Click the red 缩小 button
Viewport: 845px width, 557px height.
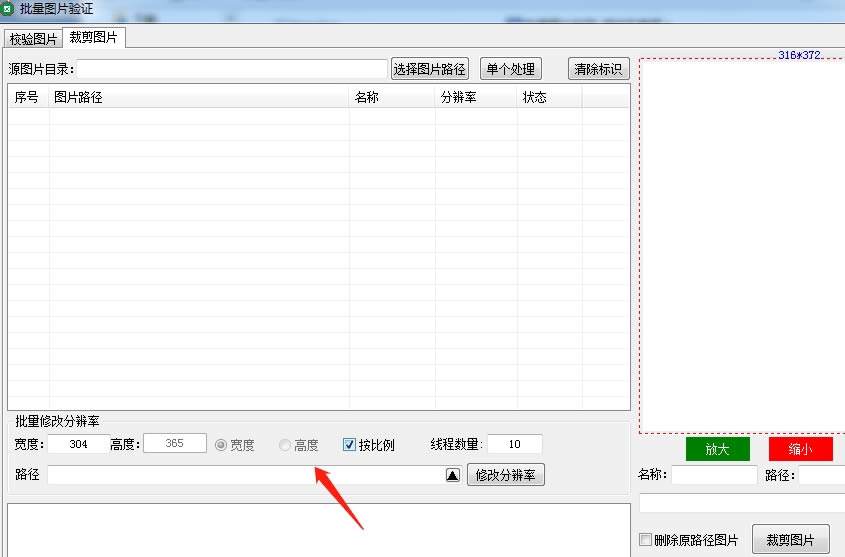click(x=800, y=449)
